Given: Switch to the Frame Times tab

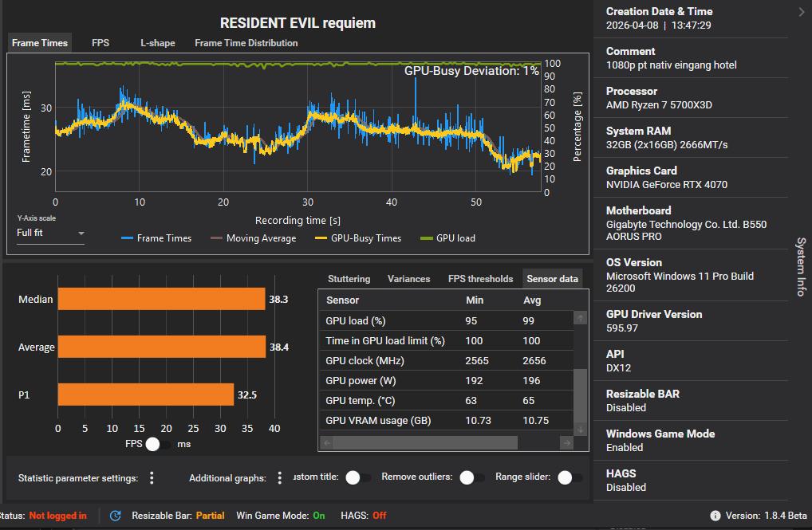Looking at the screenshot, I should (40, 43).
